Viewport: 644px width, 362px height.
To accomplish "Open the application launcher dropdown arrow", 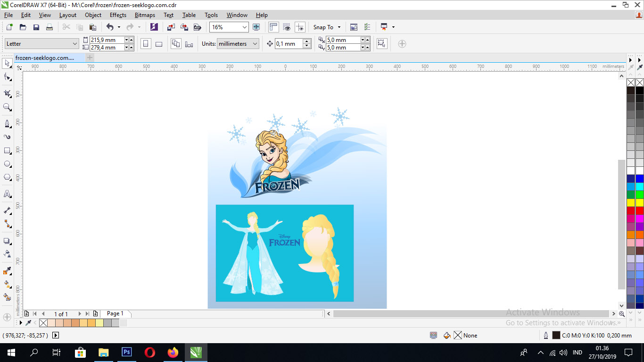I will click(393, 27).
